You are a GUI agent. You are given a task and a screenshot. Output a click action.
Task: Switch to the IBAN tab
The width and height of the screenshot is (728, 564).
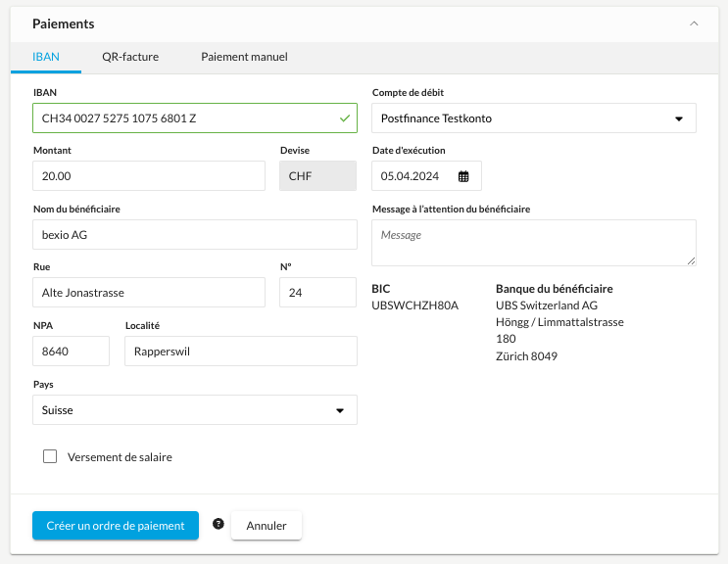click(46, 57)
